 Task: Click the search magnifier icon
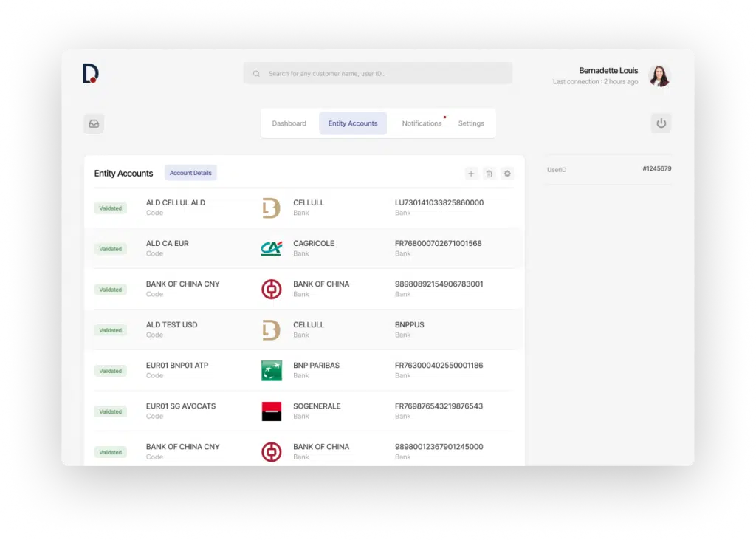pyautogui.click(x=256, y=74)
